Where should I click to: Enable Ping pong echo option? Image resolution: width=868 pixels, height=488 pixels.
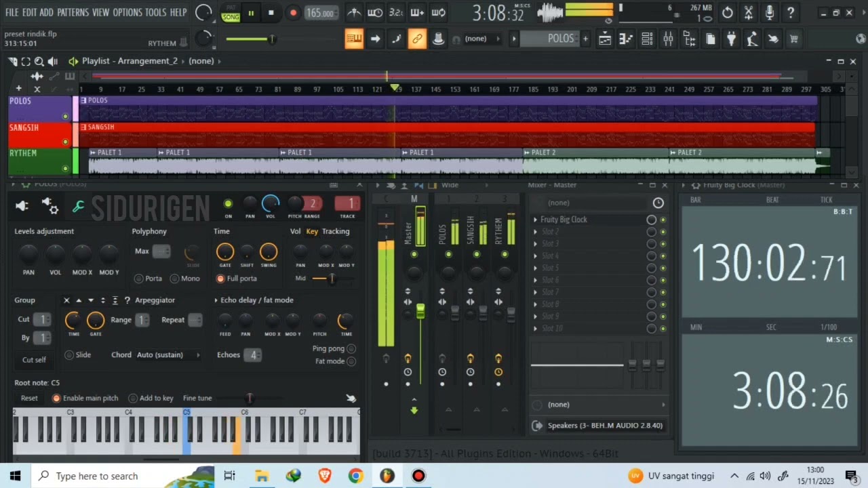click(351, 349)
